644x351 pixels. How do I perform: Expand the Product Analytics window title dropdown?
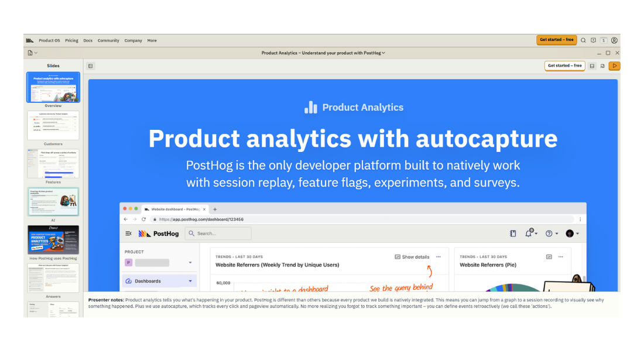click(323, 53)
